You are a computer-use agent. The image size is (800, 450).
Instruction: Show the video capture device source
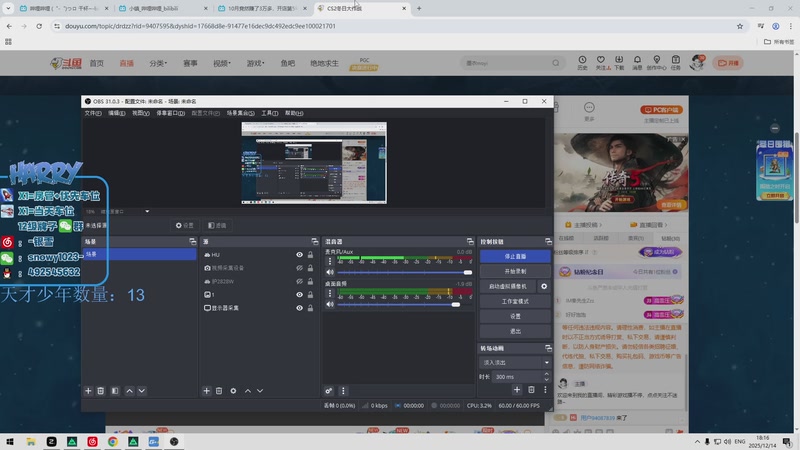299,268
